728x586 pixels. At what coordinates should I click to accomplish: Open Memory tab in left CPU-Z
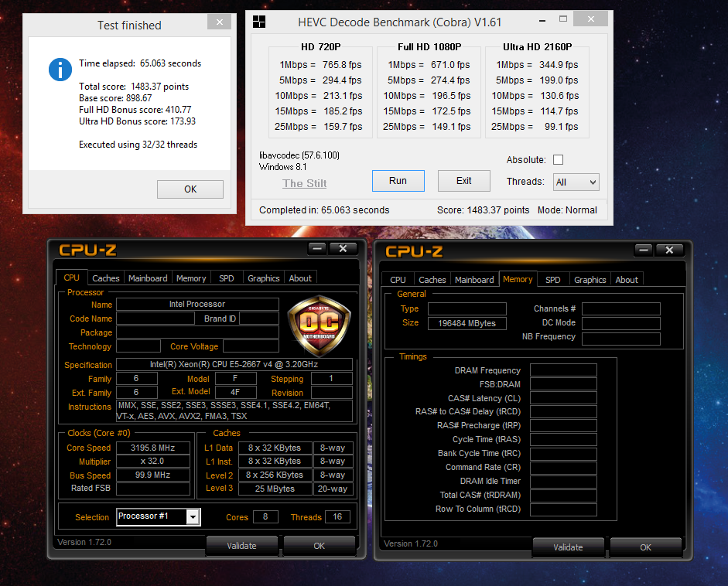click(x=191, y=278)
